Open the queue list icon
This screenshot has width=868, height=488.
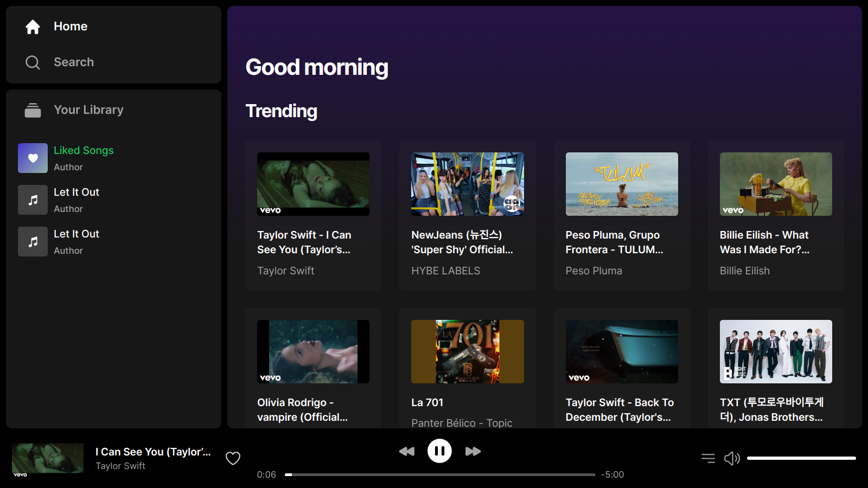(x=708, y=458)
